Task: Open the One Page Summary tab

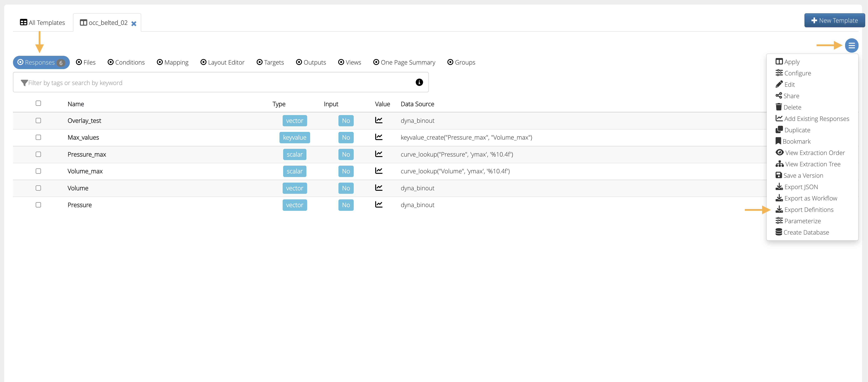Action: [x=404, y=62]
